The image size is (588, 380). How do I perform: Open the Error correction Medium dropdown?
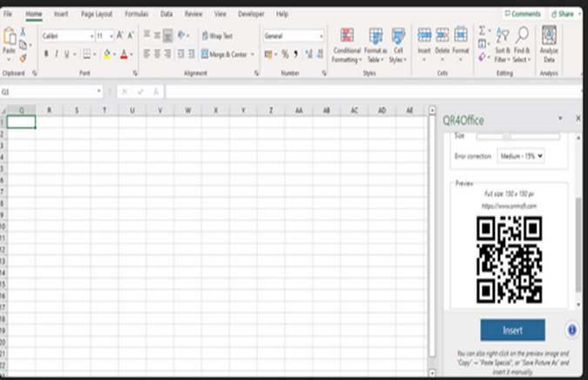(521, 156)
